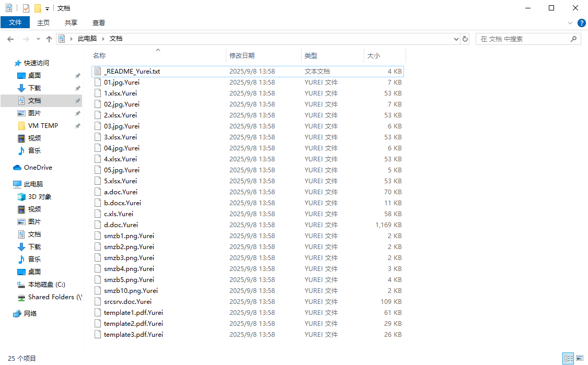Screen dimensions: 588x365
Task: Select the _README_Yurei.txt file
Action: pos(132,72)
